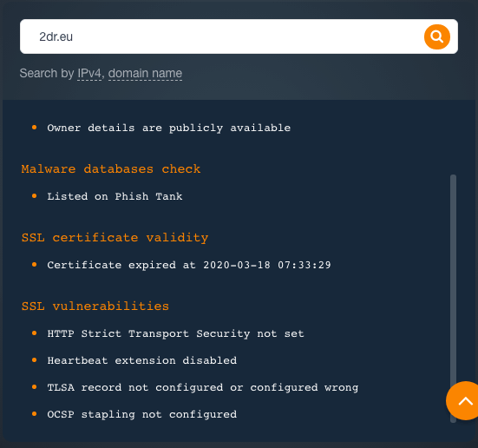
Task: Select the SSL certificate validity heading
Action: (x=115, y=237)
